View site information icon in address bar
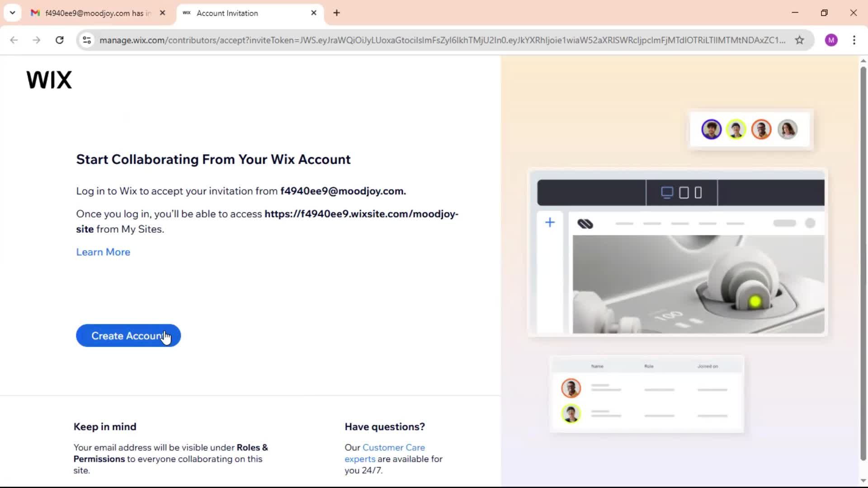Screen dimensions: 868x488 click(x=87, y=40)
